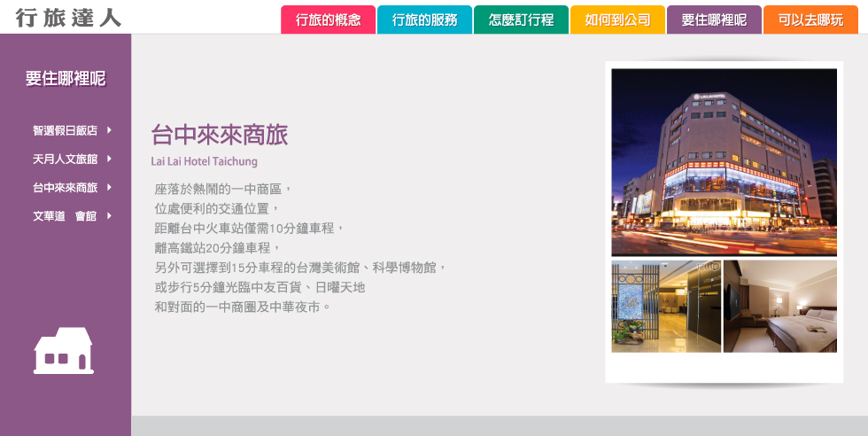868x436 pixels.
Task: Open 天月人文旅館 in the sidebar
Action: tap(65, 160)
